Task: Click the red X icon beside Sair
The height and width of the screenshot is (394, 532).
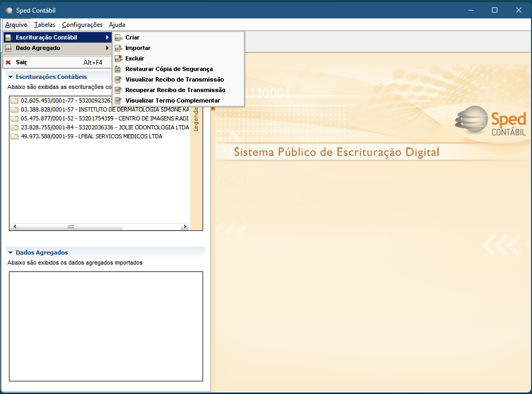Action: click(8, 63)
